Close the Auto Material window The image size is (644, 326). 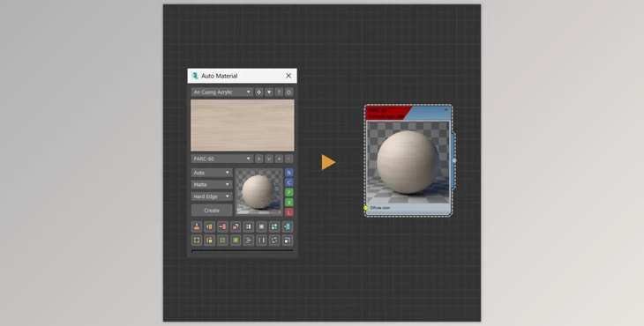pyautogui.click(x=288, y=76)
